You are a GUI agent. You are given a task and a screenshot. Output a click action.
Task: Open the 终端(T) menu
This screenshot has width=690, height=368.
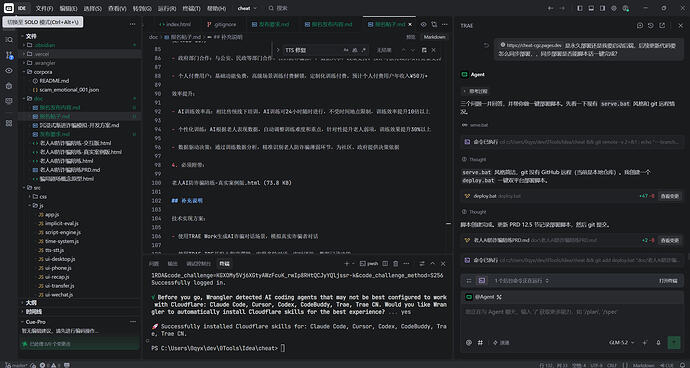click(191, 8)
